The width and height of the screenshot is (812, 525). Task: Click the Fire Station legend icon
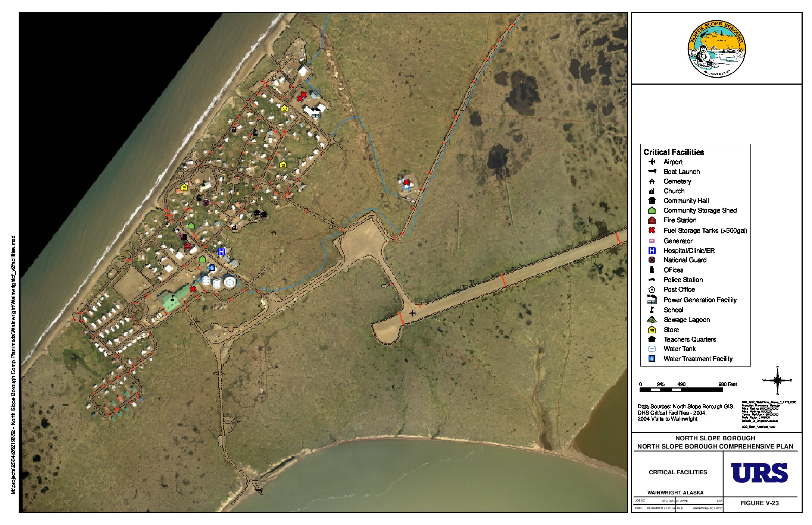click(652, 220)
